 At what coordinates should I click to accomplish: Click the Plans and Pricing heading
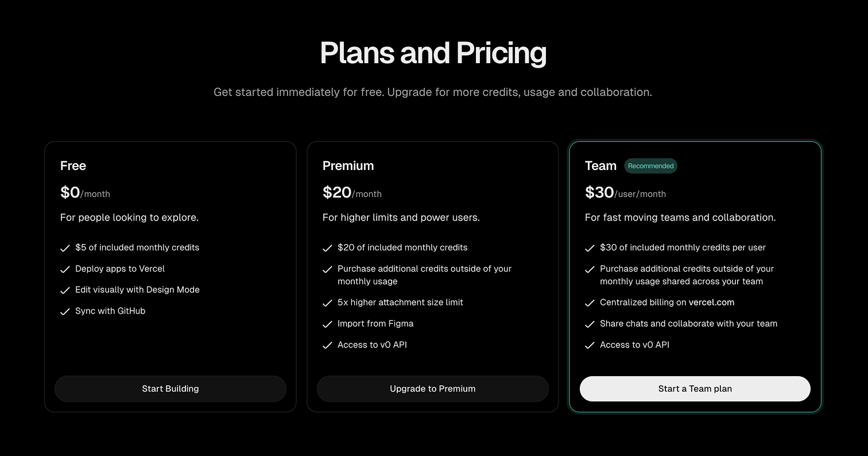click(433, 53)
